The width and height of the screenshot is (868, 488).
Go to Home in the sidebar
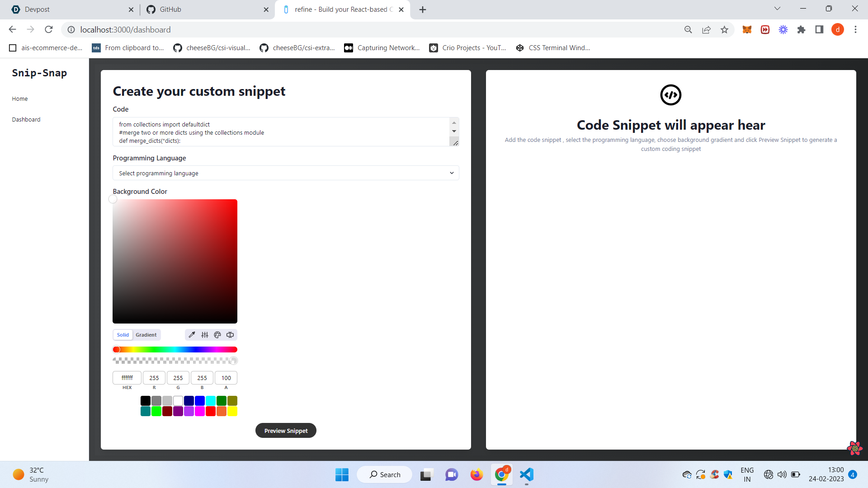tap(20, 99)
